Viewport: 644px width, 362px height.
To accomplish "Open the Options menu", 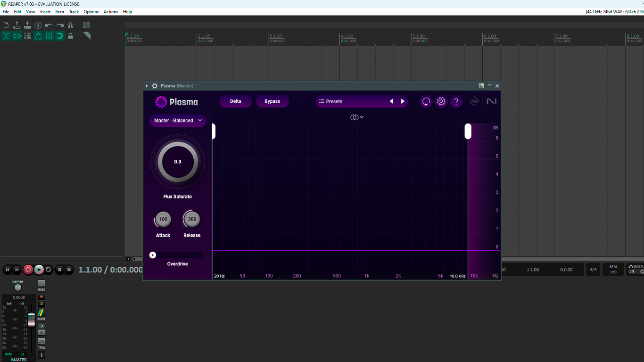I will coord(91,12).
